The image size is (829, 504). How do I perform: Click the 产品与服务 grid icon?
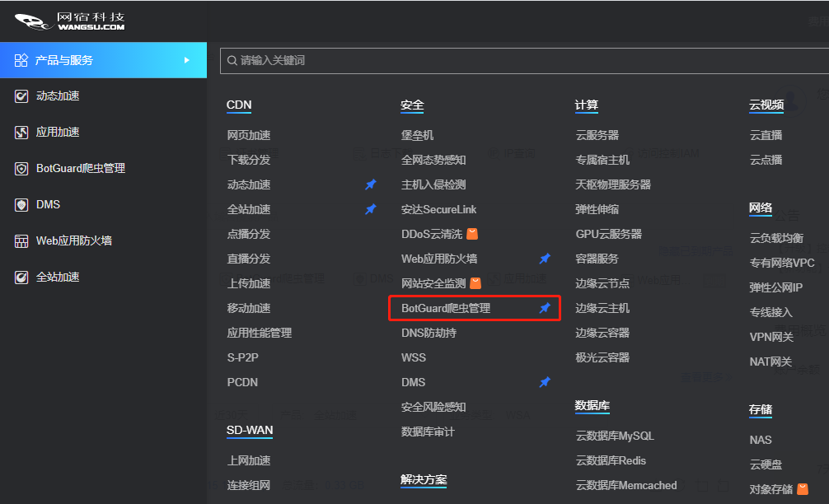pos(21,60)
